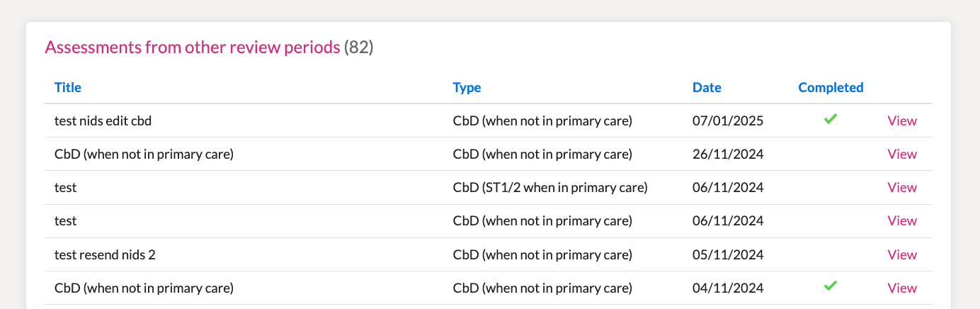Viewport: 980px width, 309px height.
Task: Sort table by the Title column header
Action: pyautogui.click(x=68, y=88)
